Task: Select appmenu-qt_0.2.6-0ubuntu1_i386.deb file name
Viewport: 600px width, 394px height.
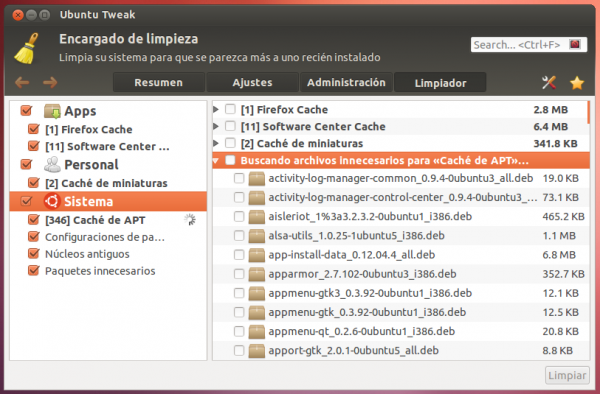Action: tap(362, 331)
